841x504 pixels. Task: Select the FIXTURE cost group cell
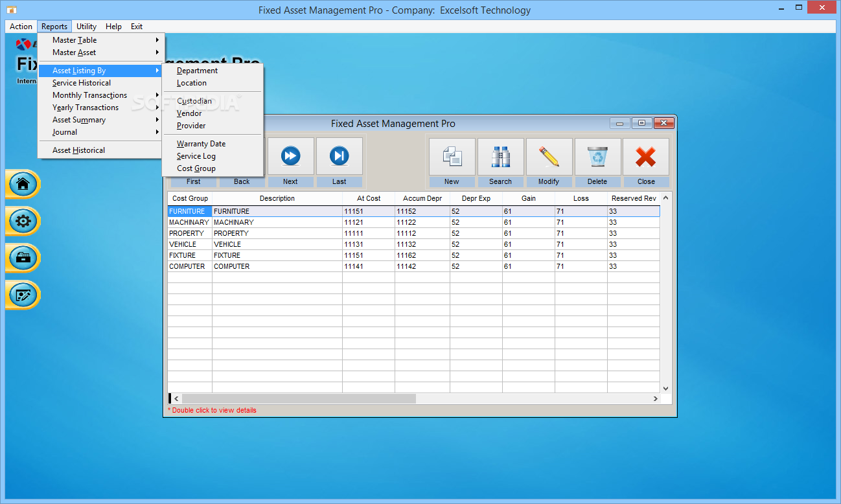(190, 255)
